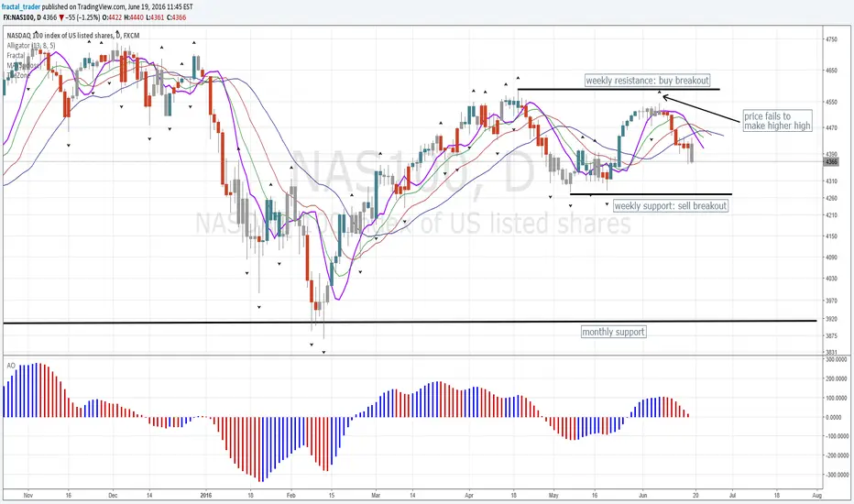This screenshot has width=854, height=504.
Task: Click the 4210 price axis label
Action: (x=831, y=215)
